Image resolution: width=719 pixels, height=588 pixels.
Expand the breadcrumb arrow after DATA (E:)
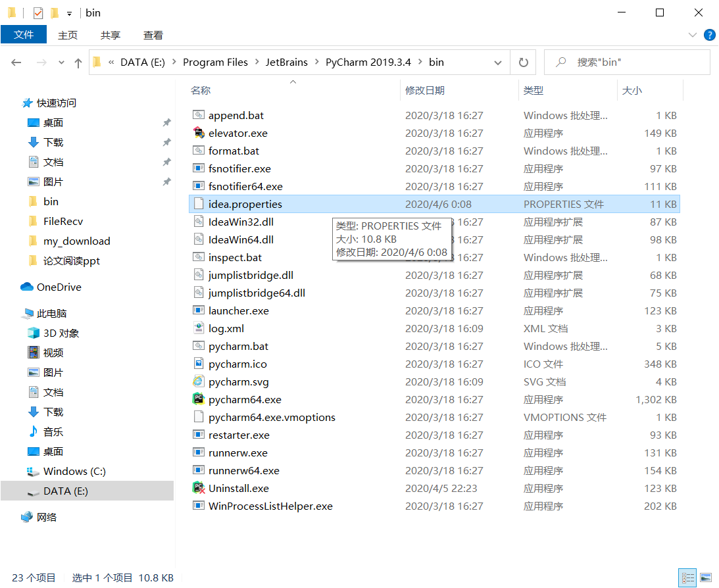point(174,62)
